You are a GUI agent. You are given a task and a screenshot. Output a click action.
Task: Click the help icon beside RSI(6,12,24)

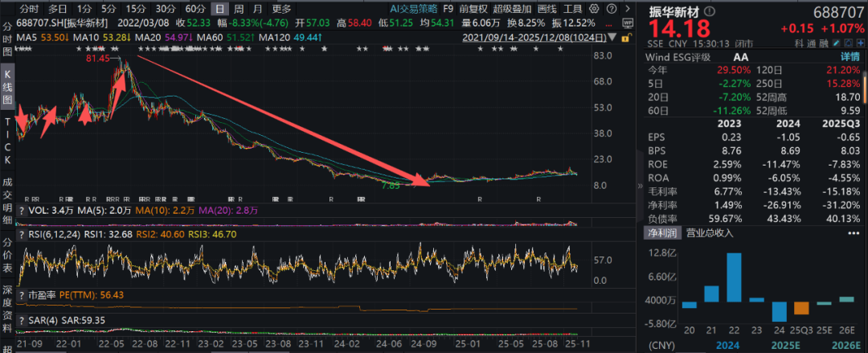click(x=23, y=233)
